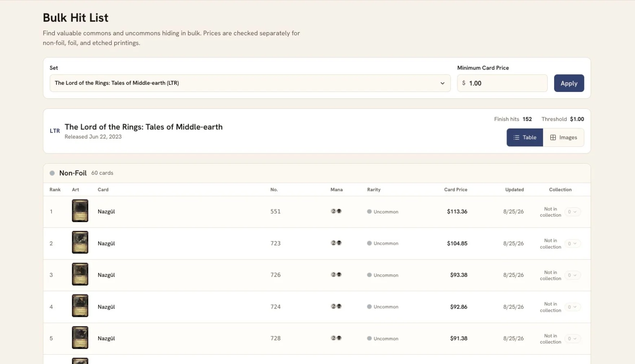Click card number 551

click(275, 212)
